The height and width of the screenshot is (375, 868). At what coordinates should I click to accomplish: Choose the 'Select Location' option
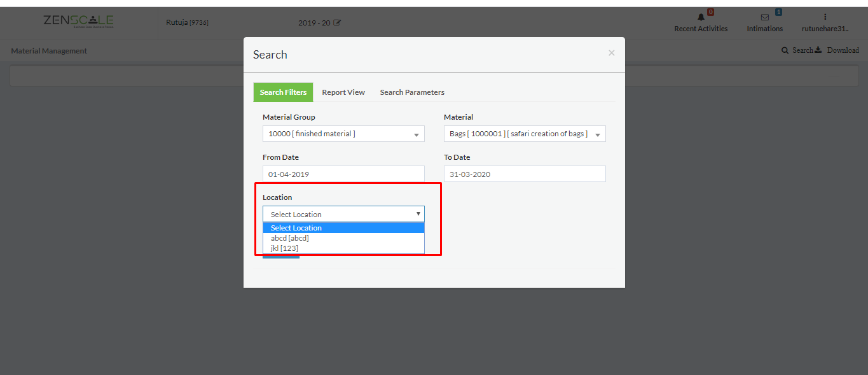343,228
